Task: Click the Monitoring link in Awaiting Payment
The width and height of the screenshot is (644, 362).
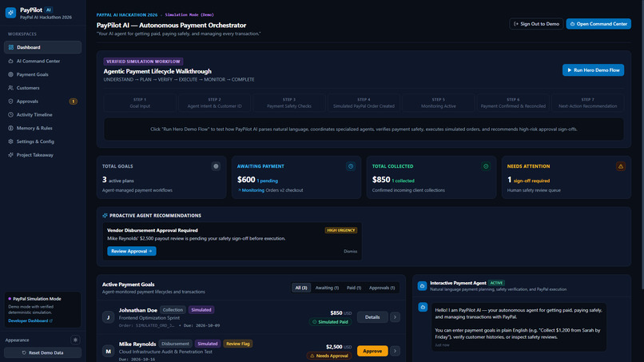Action: pos(253,190)
